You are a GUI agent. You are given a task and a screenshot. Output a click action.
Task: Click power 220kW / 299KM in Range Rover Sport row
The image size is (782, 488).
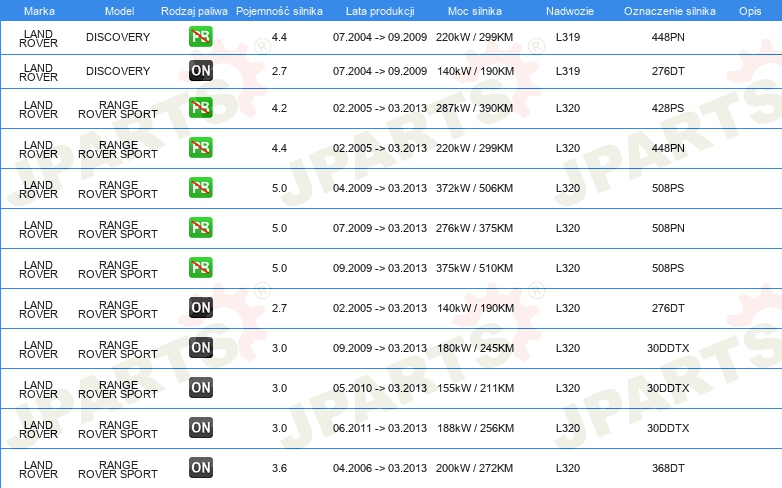pos(474,148)
